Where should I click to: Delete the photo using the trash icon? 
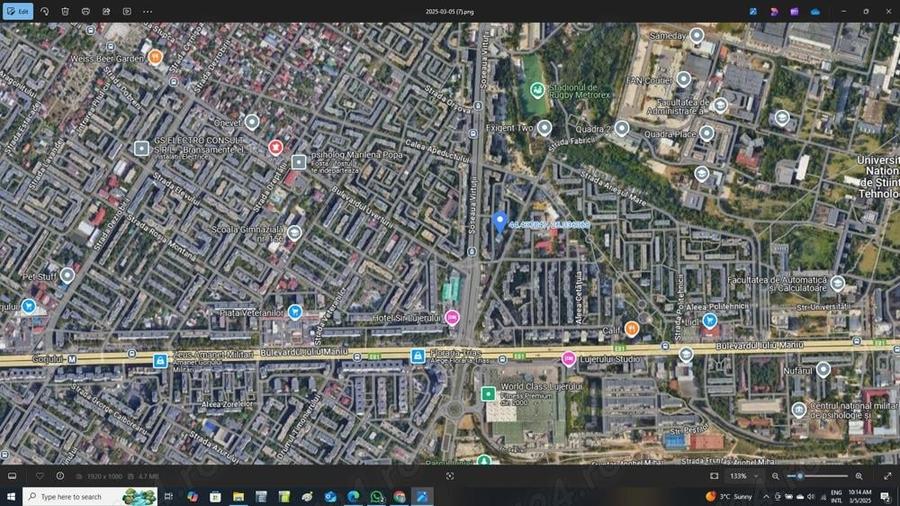click(65, 11)
